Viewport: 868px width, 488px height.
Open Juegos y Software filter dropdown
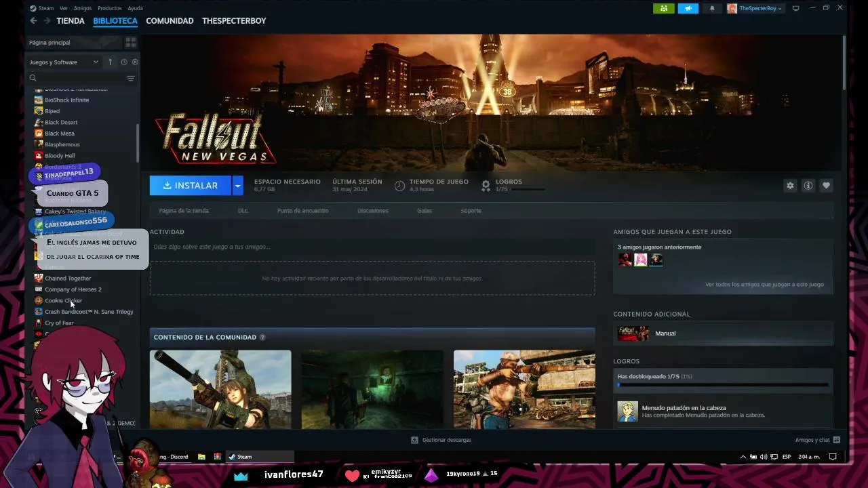pyautogui.click(x=64, y=62)
